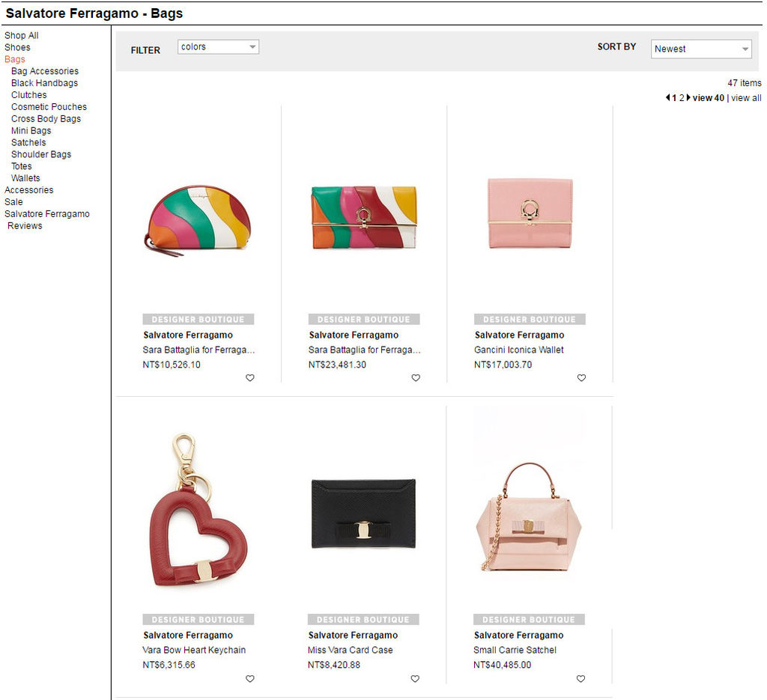
Task: Open Mini Bags subcategory
Action: pyautogui.click(x=31, y=130)
